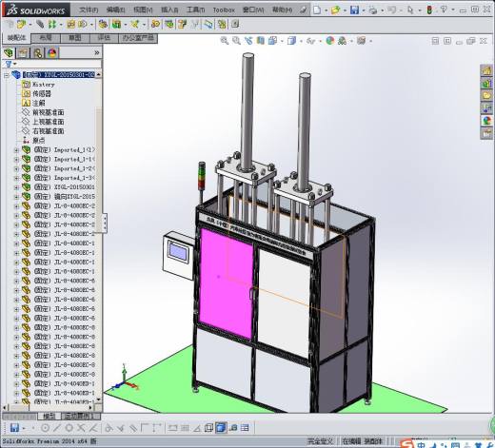Image resolution: width=495 pixels, height=448 pixels.
Task: Open the display style dropdown arrow
Action: [301, 41]
